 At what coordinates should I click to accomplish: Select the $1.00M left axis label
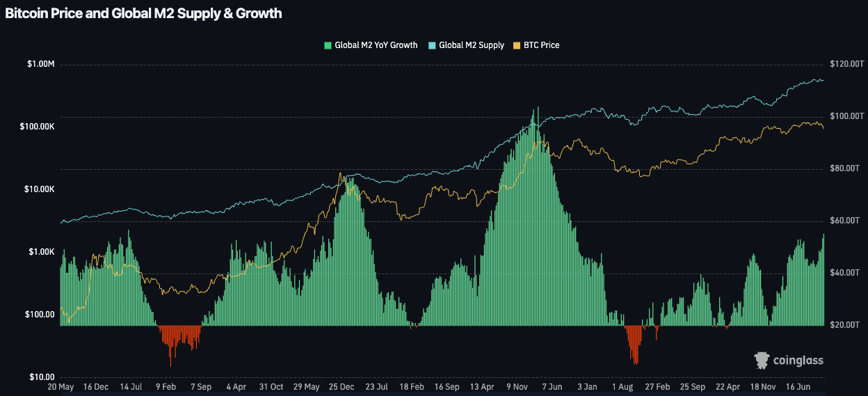pos(40,64)
